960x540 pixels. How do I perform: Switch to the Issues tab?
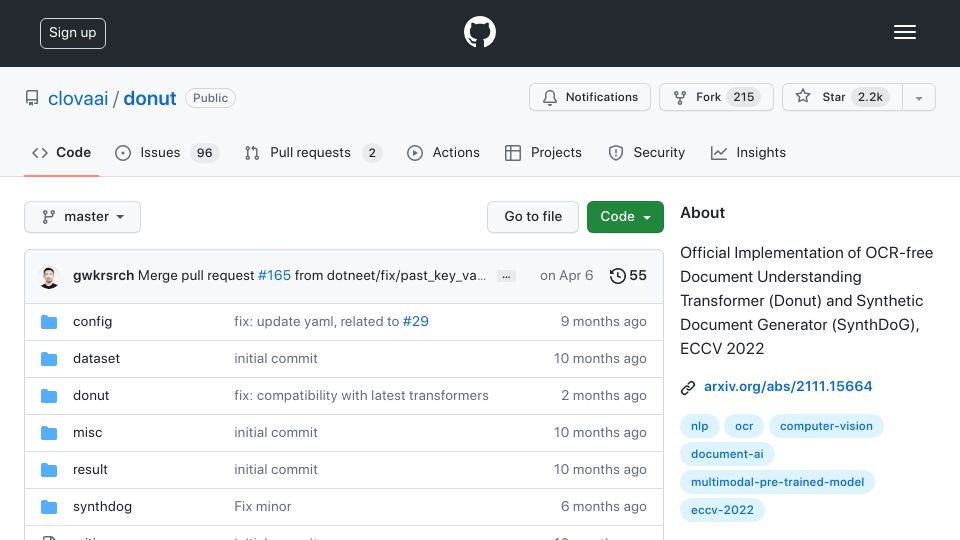point(167,152)
